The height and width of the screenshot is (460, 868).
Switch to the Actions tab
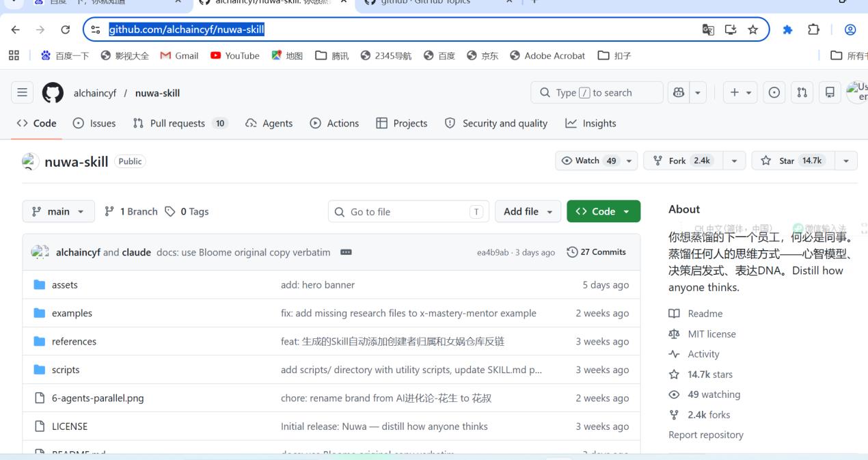(x=334, y=123)
